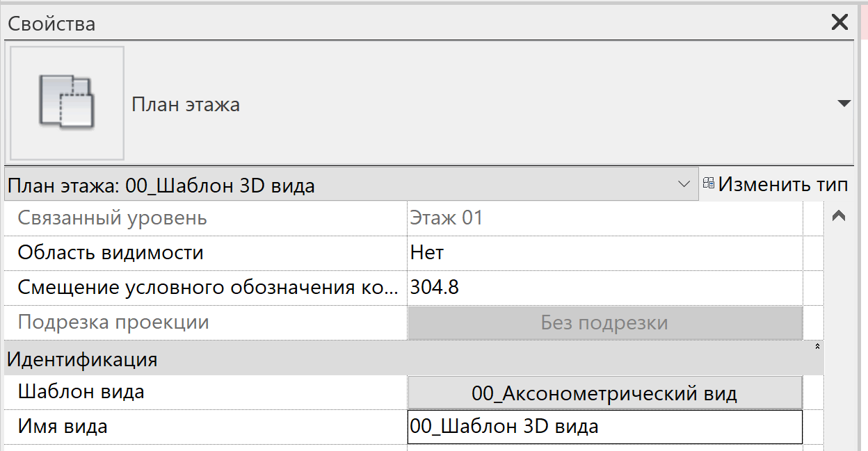
Task: Select the Область видимости value Нет
Action: (604, 252)
